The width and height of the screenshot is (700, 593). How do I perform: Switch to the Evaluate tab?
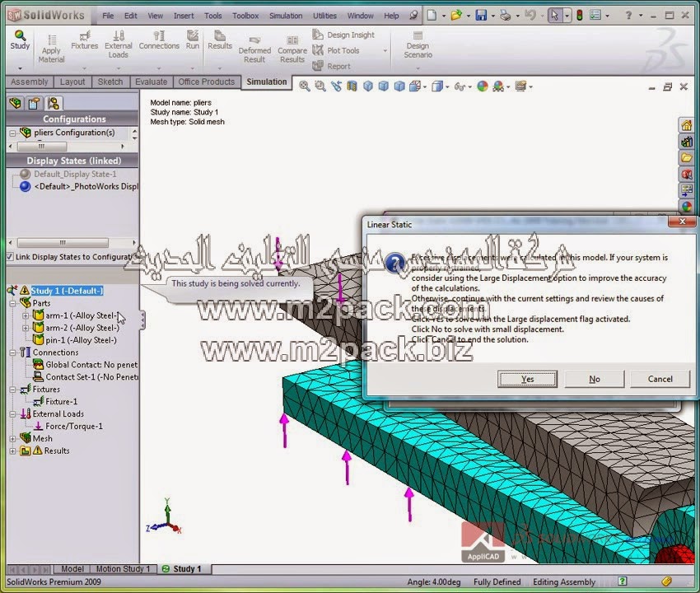(151, 82)
